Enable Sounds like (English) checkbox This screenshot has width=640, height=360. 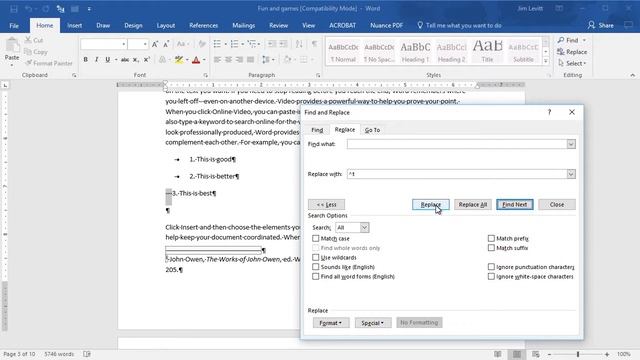316,267
